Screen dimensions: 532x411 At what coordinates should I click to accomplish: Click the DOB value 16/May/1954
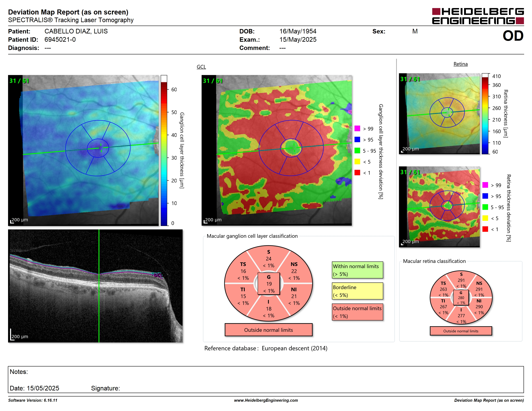(298, 31)
